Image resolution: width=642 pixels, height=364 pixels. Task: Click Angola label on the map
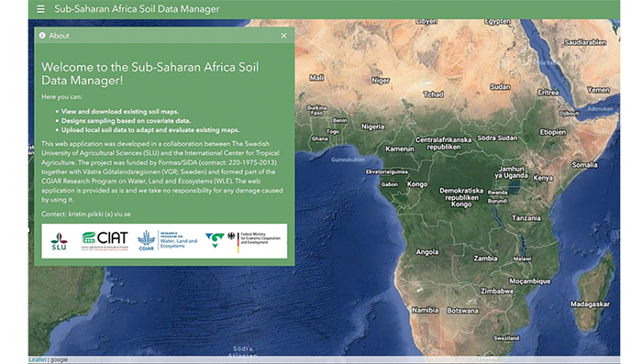tap(427, 252)
